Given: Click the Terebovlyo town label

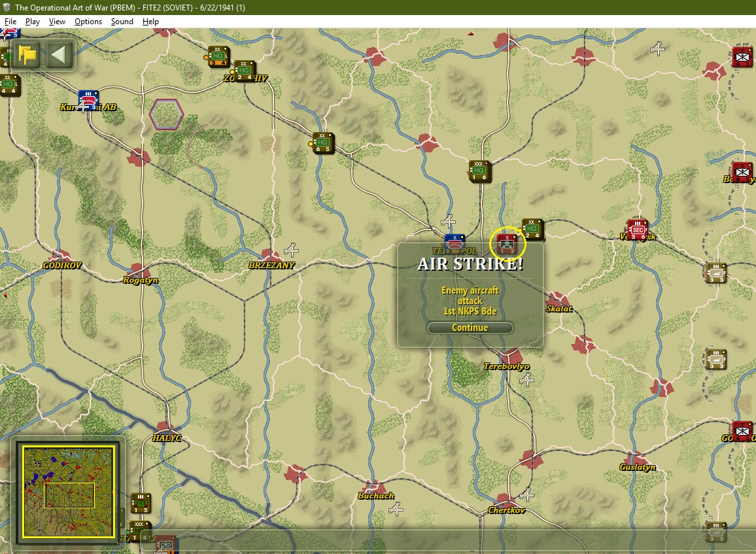Looking at the screenshot, I should click(506, 366).
